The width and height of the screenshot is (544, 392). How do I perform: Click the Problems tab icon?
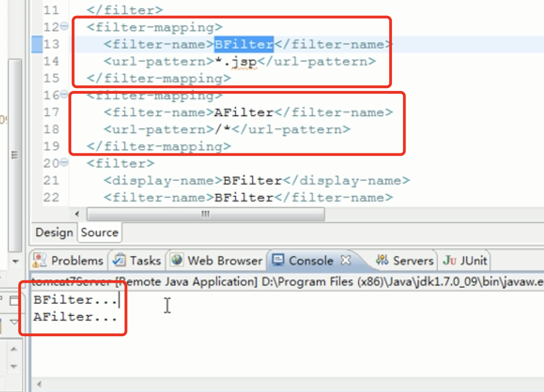[39, 260]
